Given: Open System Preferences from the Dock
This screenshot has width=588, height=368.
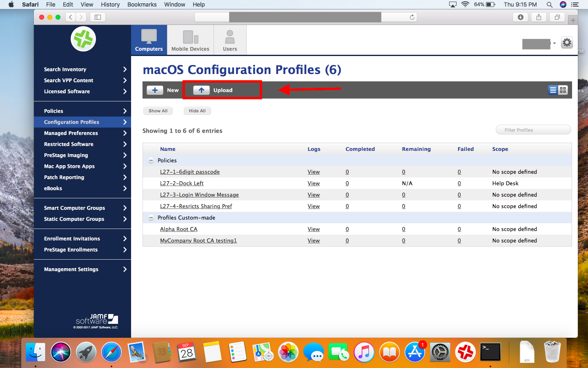Looking at the screenshot, I should click(x=440, y=352).
